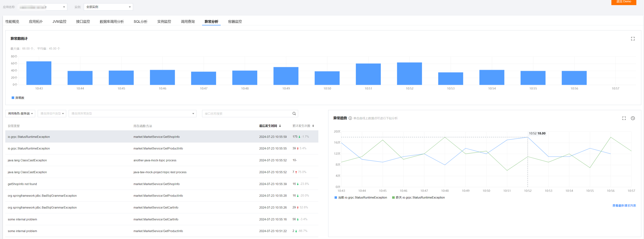This screenshot has width=644, height=239.
Task: Click the info icon beside 异常趋势 title
Action: (350, 118)
